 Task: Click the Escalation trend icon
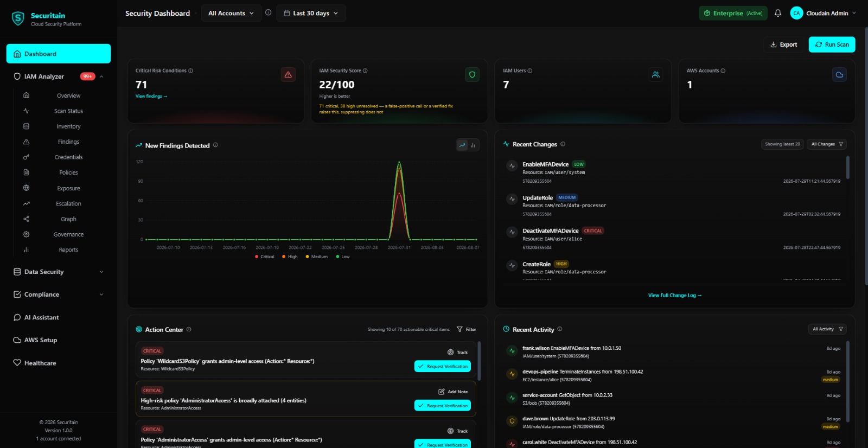click(x=26, y=203)
